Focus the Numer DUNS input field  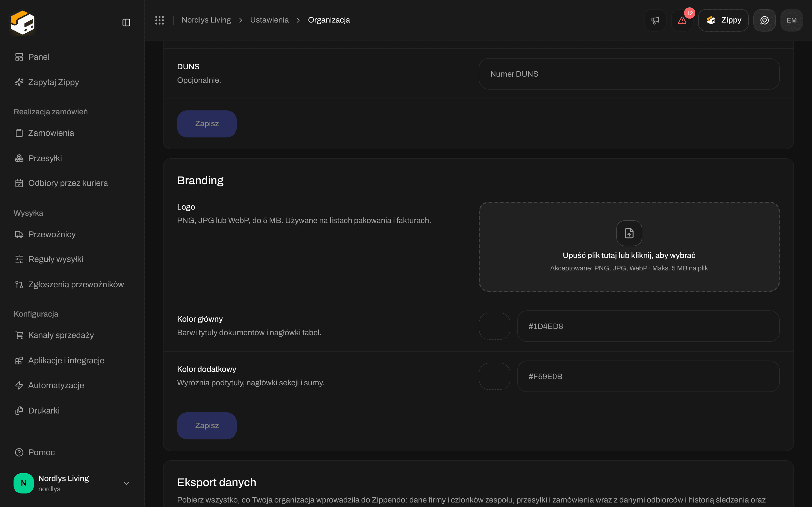(x=629, y=74)
